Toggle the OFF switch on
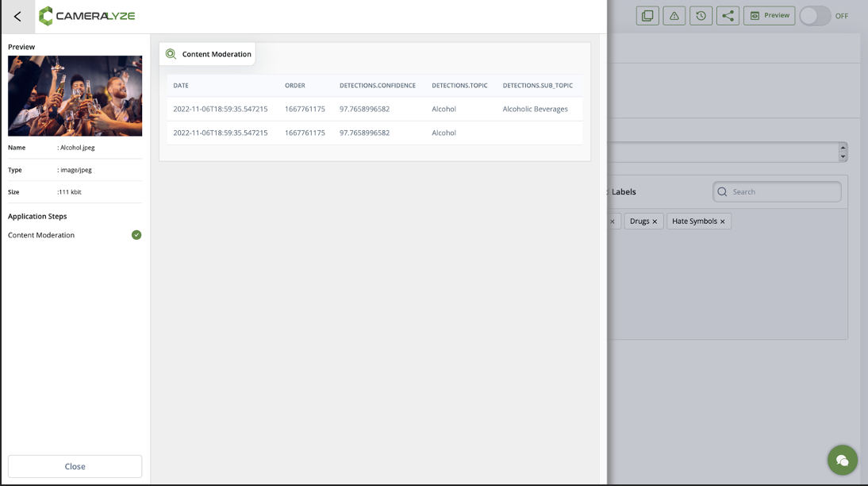This screenshot has width=868, height=486. [x=816, y=16]
